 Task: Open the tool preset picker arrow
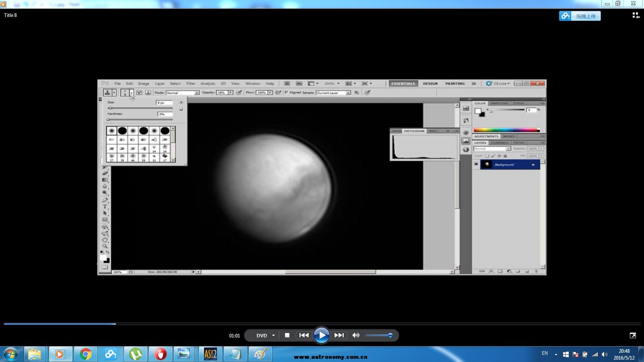pos(114,93)
